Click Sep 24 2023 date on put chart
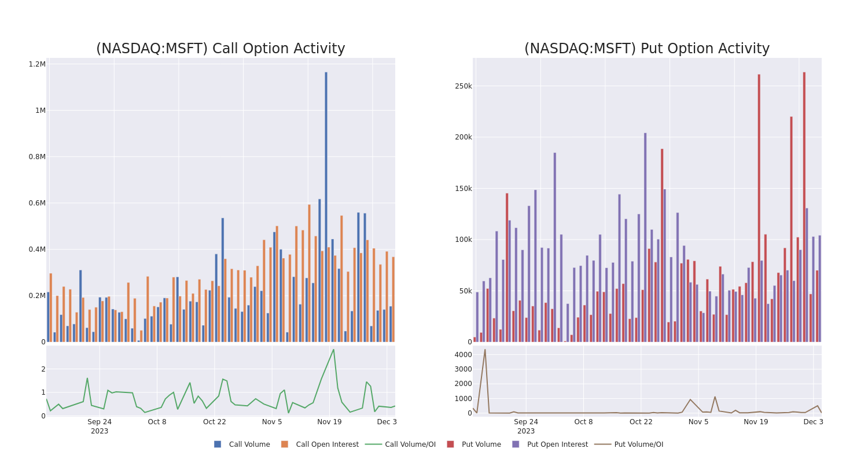Screen dimensions: 868x463 pyautogui.click(x=526, y=427)
